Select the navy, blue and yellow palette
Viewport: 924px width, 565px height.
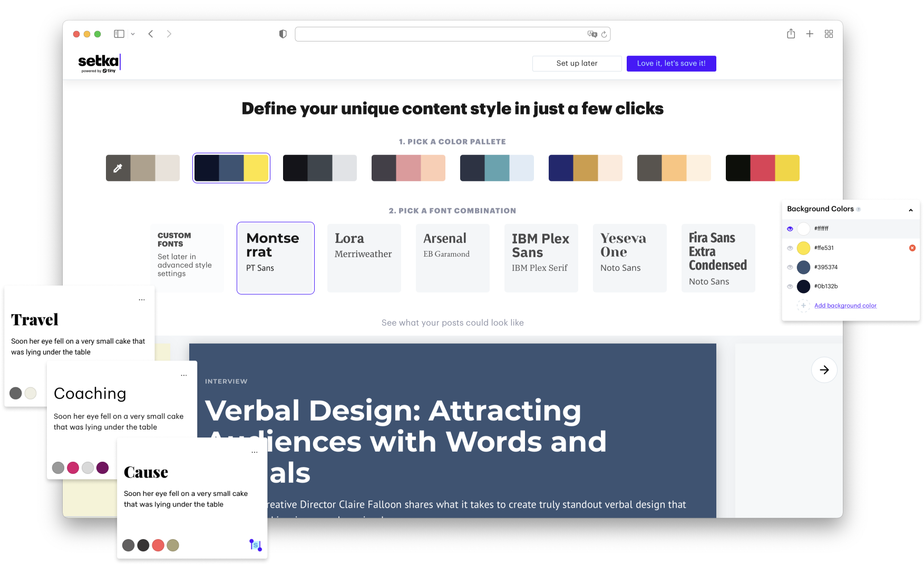coord(231,168)
